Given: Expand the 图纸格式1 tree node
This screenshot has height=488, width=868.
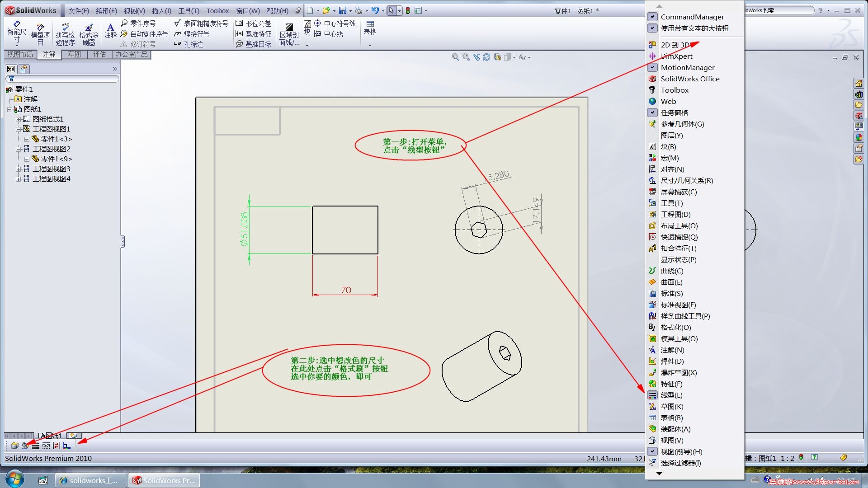Looking at the screenshot, I should 19,119.
